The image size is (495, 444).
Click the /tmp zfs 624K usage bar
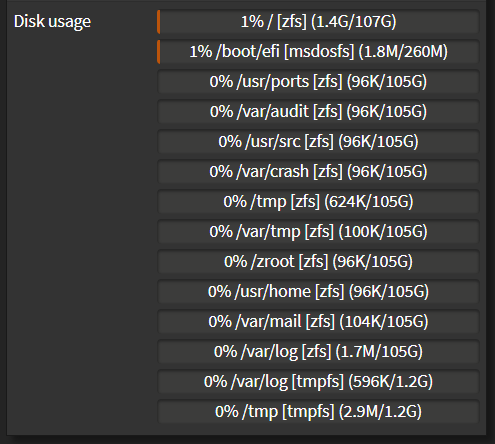coord(318,202)
